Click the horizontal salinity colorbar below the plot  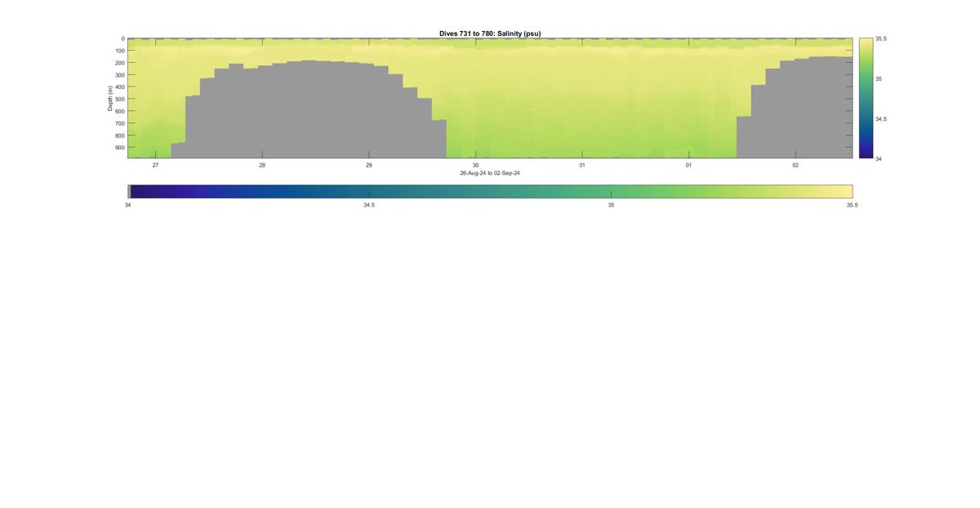tap(490, 191)
